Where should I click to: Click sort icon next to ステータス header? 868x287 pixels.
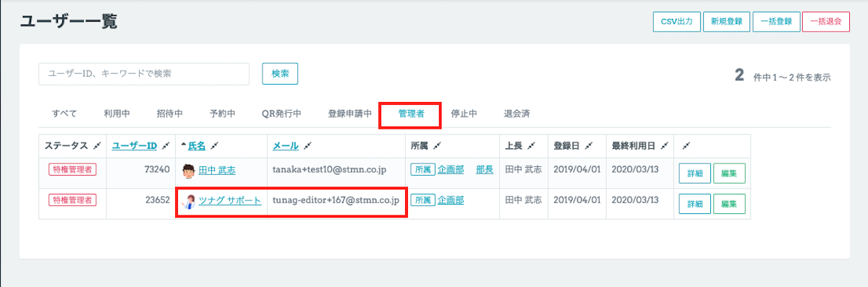tap(97, 146)
